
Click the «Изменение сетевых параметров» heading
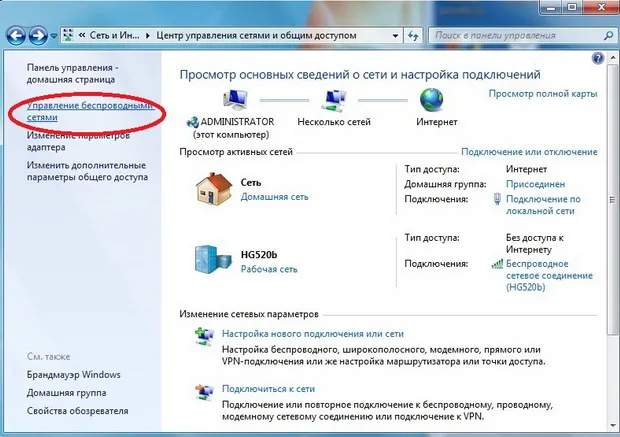coord(249,314)
